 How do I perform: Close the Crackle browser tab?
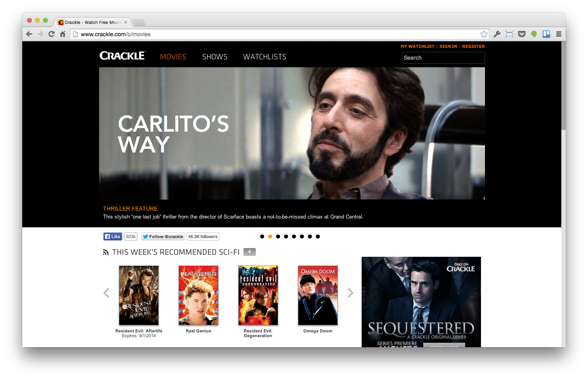[126, 22]
